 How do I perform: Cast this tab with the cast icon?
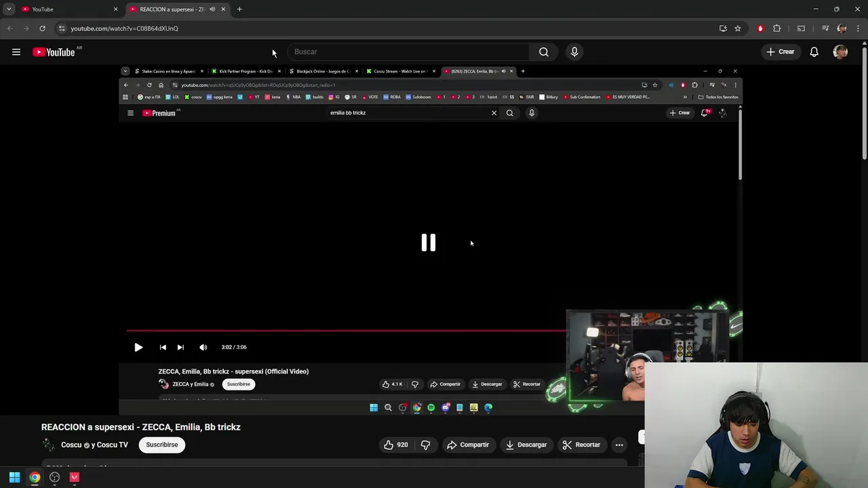[801, 28]
